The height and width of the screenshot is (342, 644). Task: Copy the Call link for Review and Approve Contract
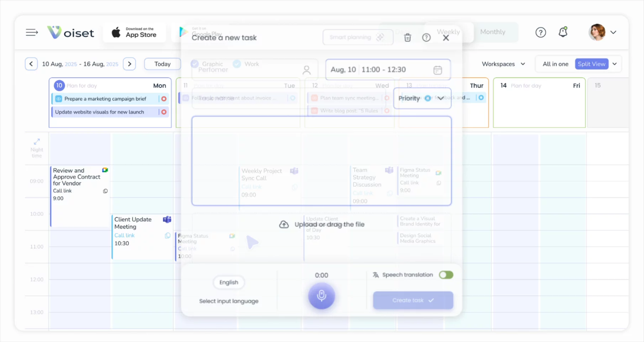click(105, 191)
